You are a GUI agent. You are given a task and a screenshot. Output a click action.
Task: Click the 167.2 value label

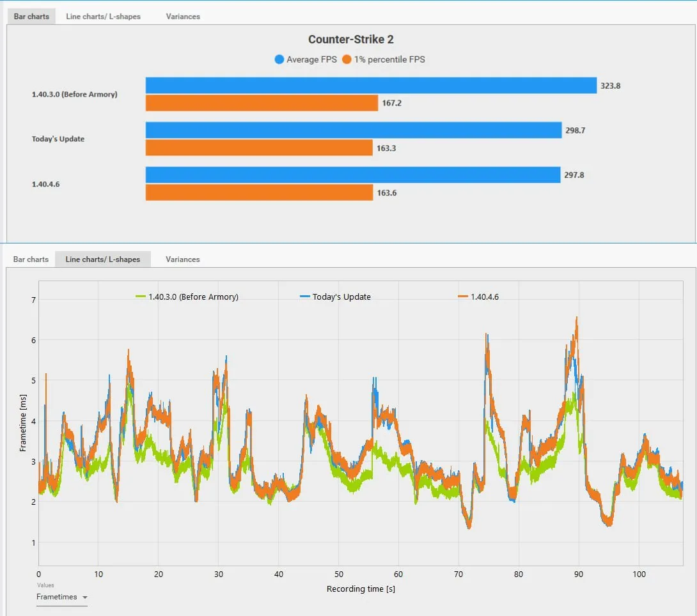pos(391,103)
